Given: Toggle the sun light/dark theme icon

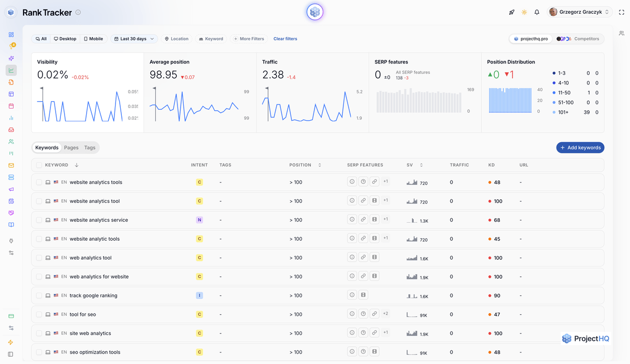Looking at the screenshot, I should tap(524, 12).
